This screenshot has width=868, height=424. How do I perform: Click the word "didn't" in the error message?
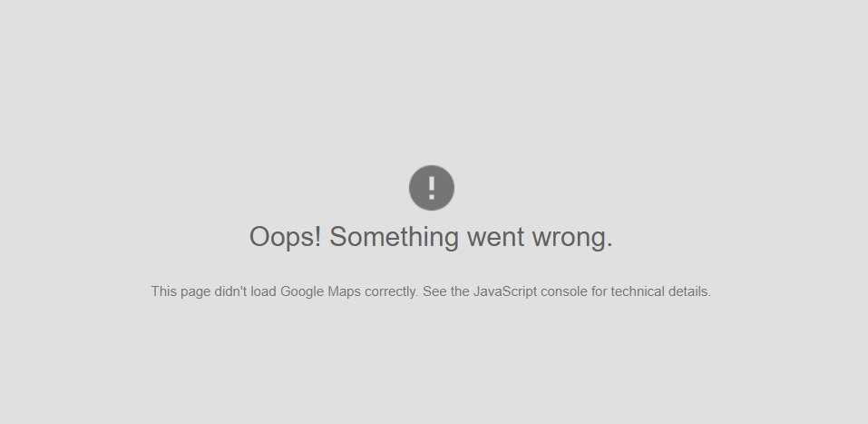[230, 291]
